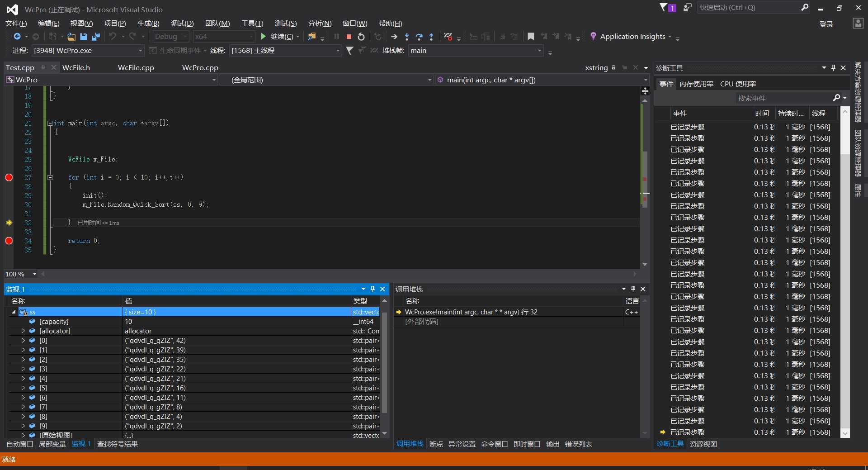This screenshot has width=868, height=470.
Task: Click the 登录 sign-in link
Action: pos(826,24)
